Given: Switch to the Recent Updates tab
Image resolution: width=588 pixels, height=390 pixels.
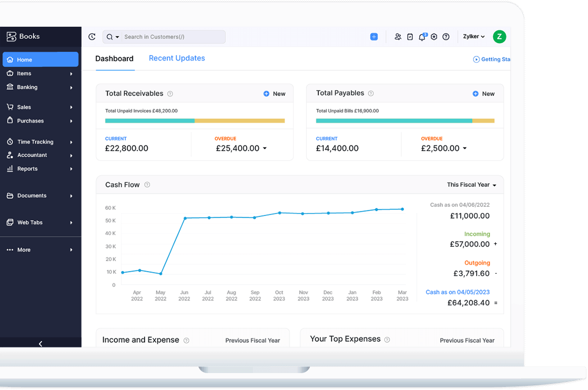Looking at the screenshot, I should coord(177,58).
